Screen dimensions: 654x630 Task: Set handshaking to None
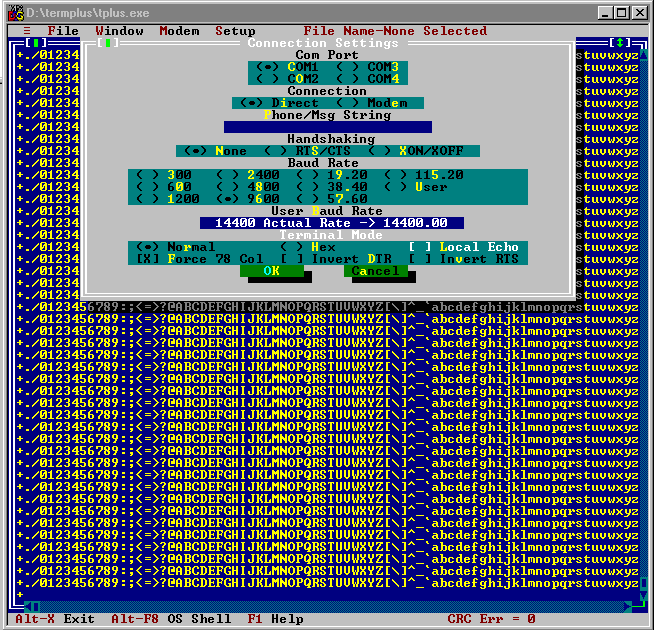coord(215,151)
